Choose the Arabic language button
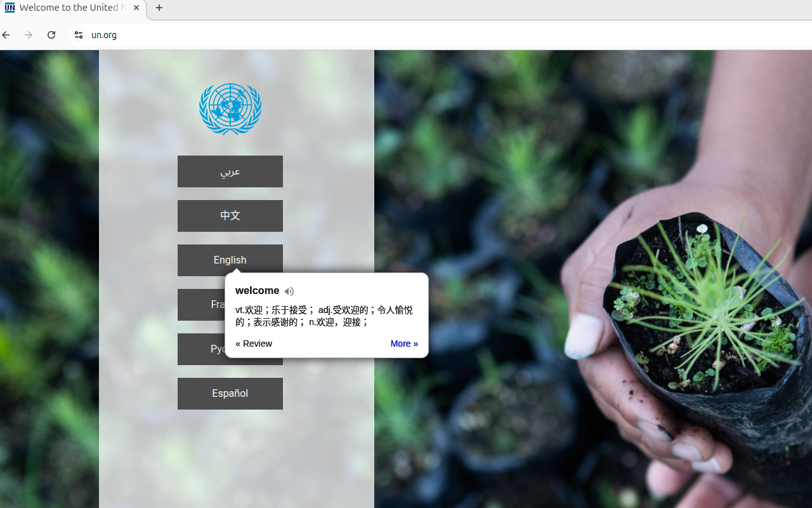Viewport: 812px width, 508px height. [230, 171]
